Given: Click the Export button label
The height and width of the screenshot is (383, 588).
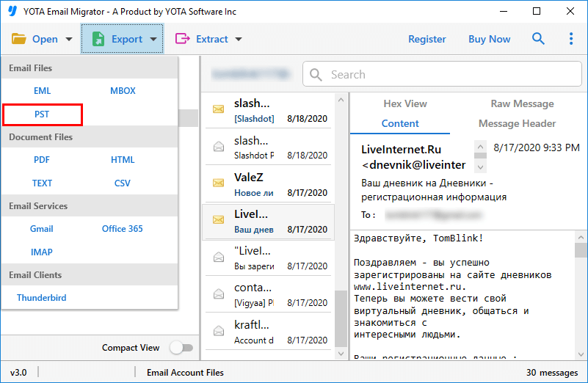Looking at the screenshot, I should point(127,39).
